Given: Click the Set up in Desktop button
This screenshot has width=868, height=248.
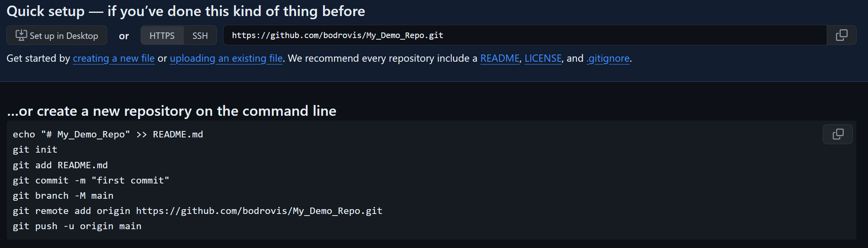Looking at the screenshot, I should [56, 35].
